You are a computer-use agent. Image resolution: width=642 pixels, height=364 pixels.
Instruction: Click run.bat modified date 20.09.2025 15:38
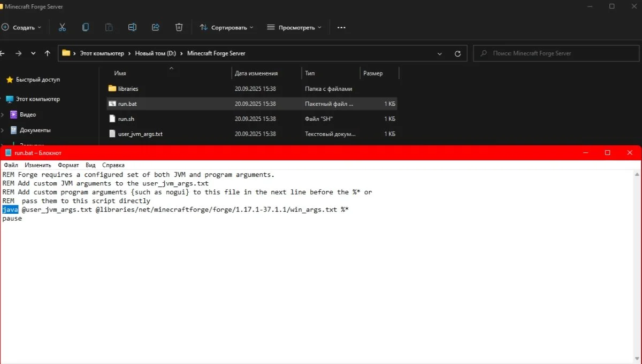[x=255, y=104]
